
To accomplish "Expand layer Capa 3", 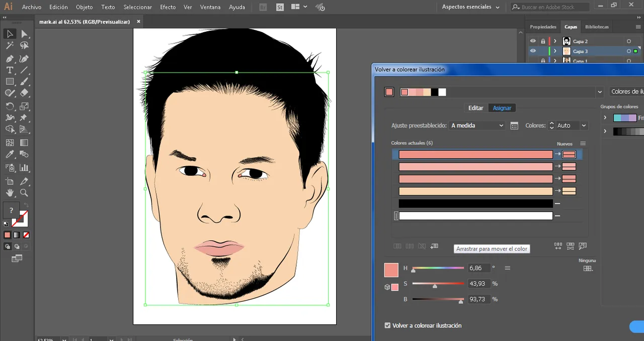I will tap(555, 51).
